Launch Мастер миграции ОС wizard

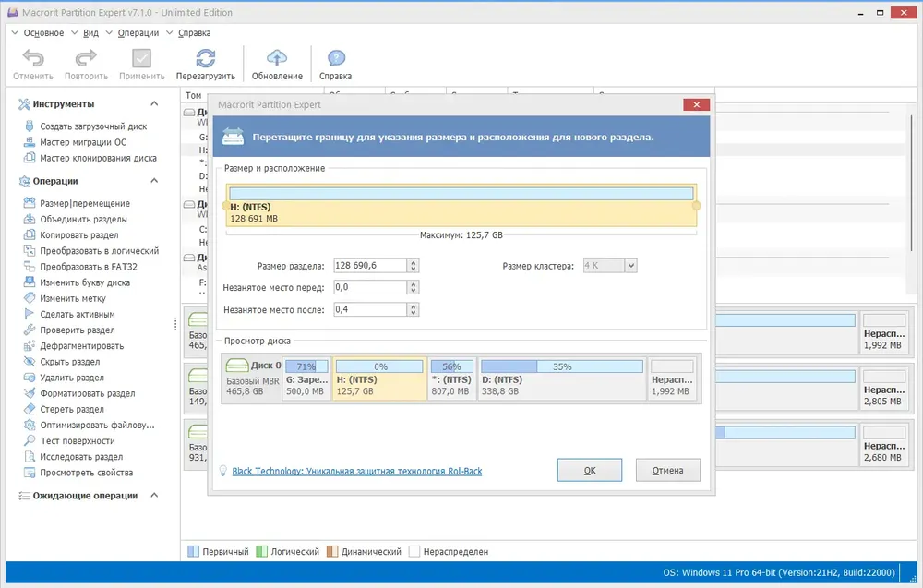coord(83,142)
